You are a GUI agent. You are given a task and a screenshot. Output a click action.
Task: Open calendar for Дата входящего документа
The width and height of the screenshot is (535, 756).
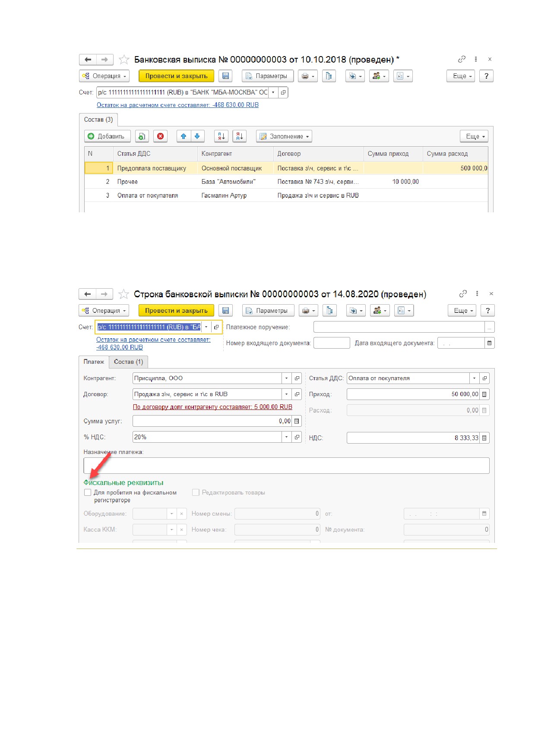[x=489, y=343]
